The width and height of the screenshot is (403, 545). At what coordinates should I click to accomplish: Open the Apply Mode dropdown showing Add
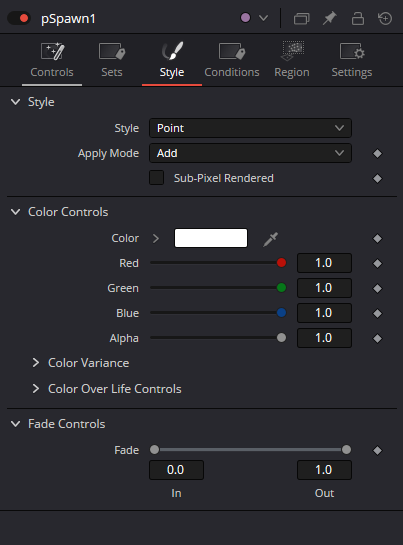(x=250, y=153)
